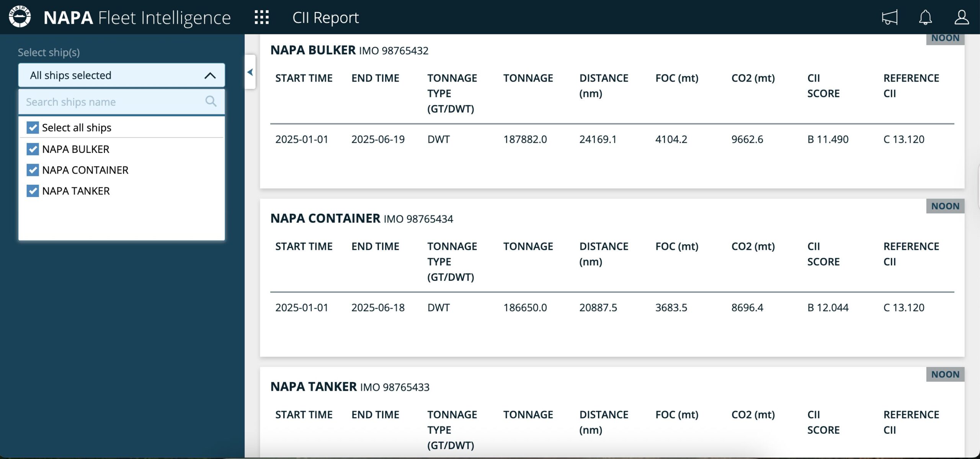Open the user profile icon
Image resolution: width=980 pixels, height=459 pixels.
coord(961,18)
